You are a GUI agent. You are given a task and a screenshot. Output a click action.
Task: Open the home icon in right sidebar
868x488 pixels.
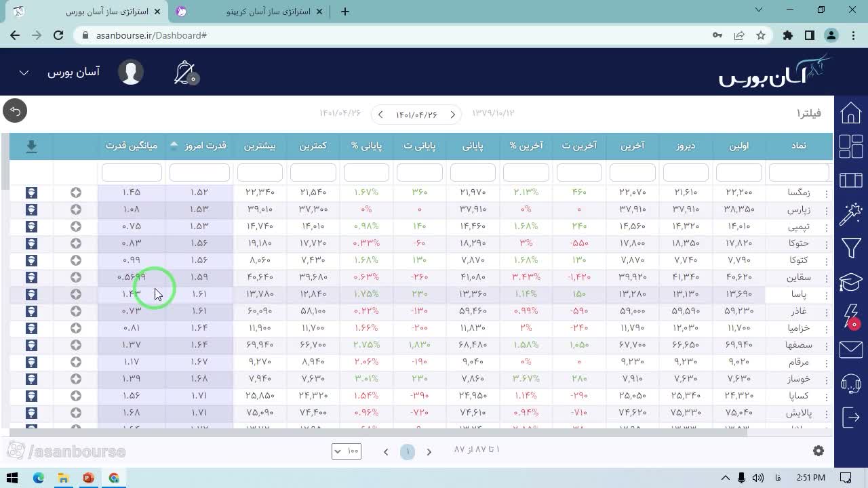point(850,113)
